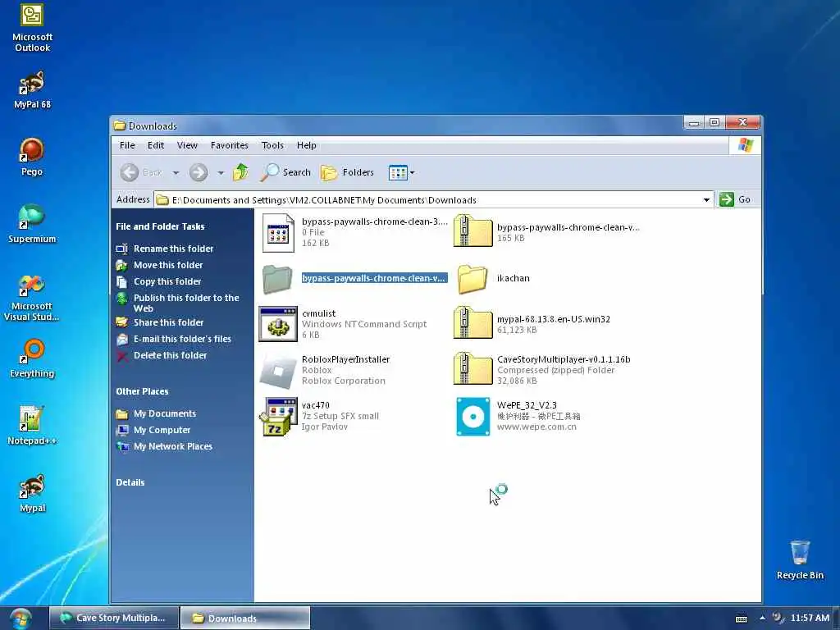Launch MyPal 68 from the desktop
The image size is (840, 630).
(x=32, y=89)
